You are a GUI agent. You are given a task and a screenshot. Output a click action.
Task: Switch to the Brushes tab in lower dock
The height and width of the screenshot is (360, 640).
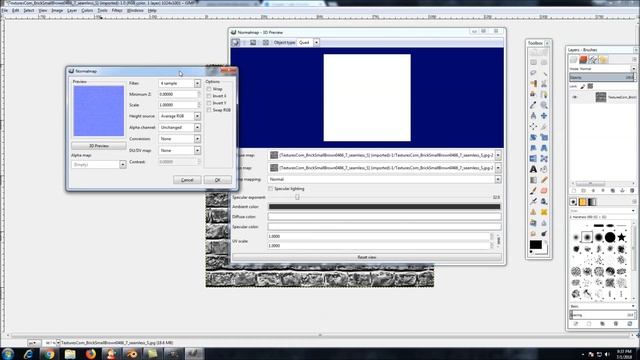click(573, 202)
